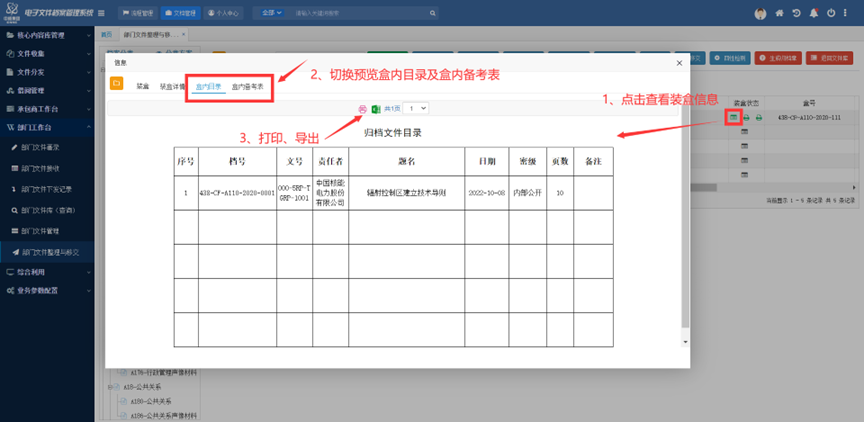
Task: Switch to 盒内目录 tab in dialog
Action: [x=209, y=86]
